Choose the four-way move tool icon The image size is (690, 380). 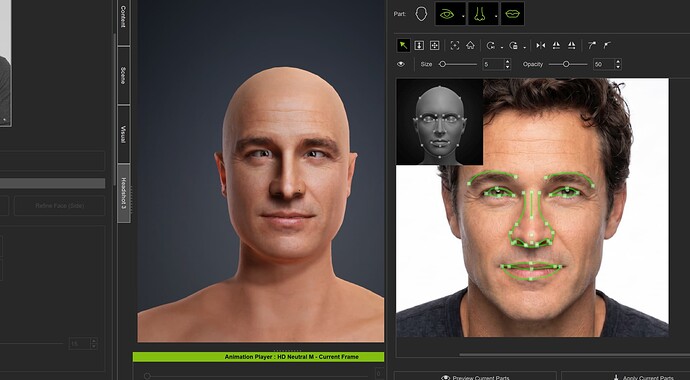[x=434, y=45]
